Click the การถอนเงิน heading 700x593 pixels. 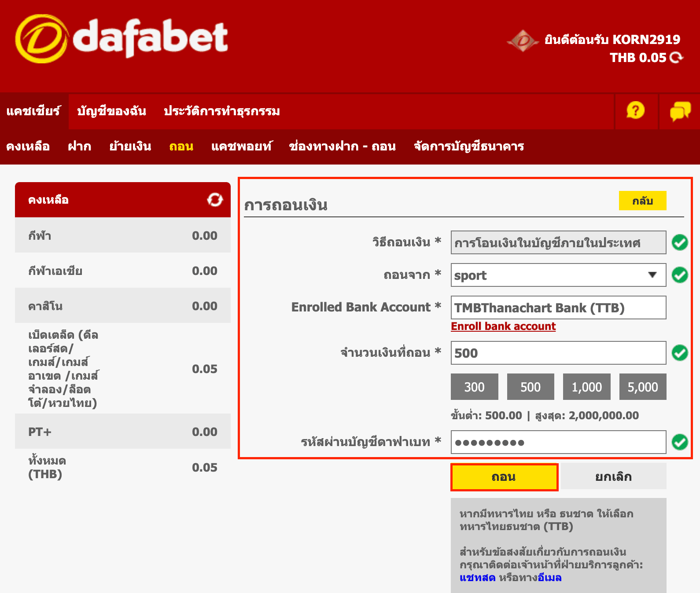tap(286, 205)
